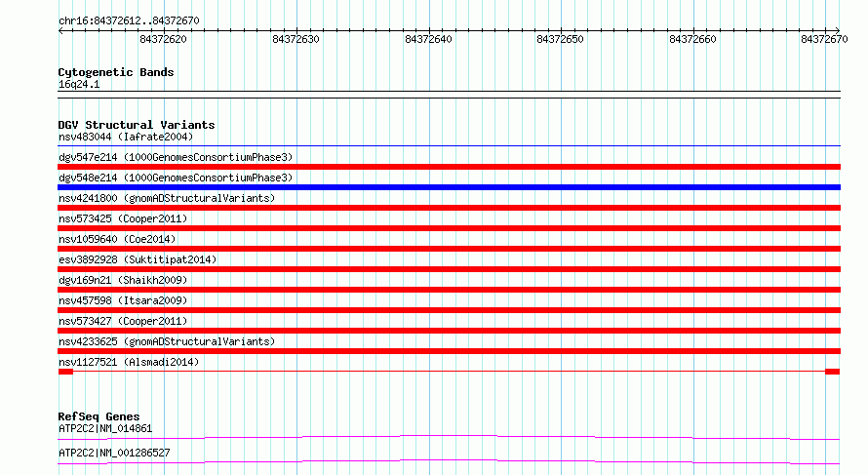Open nsv1059640 (Coe2014) label
The image size is (868, 475).
pyautogui.click(x=117, y=239)
